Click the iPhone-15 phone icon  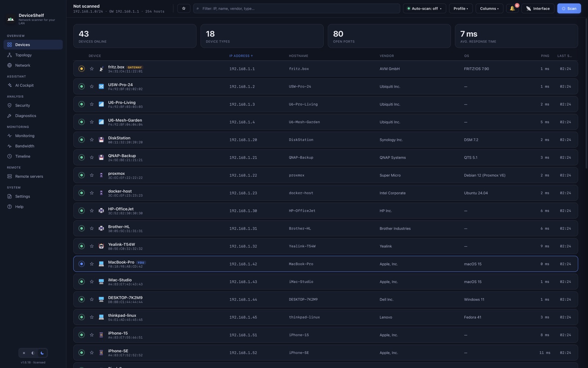click(101, 335)
